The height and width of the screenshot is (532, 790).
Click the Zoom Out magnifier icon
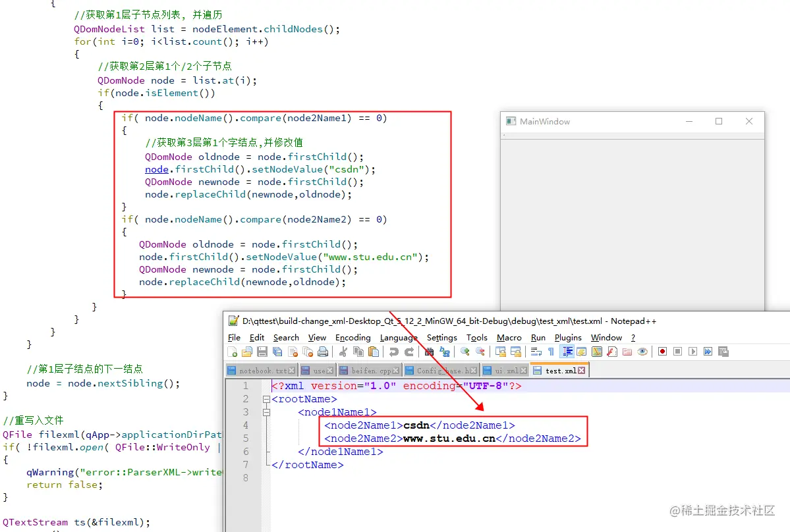click(480, 352)
